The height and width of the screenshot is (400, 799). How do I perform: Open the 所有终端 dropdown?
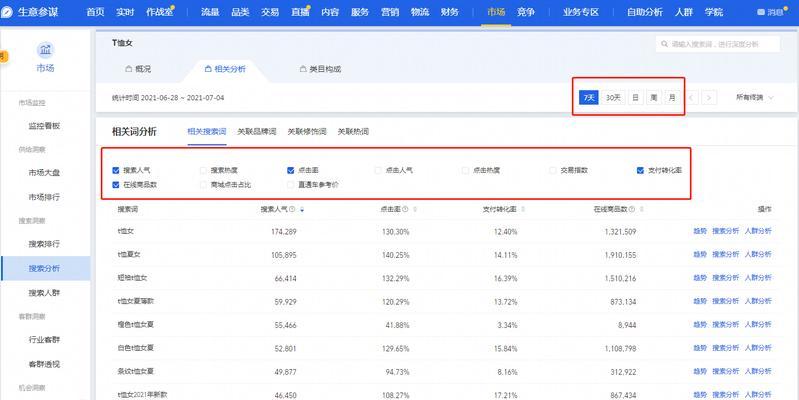click(754, 97)
